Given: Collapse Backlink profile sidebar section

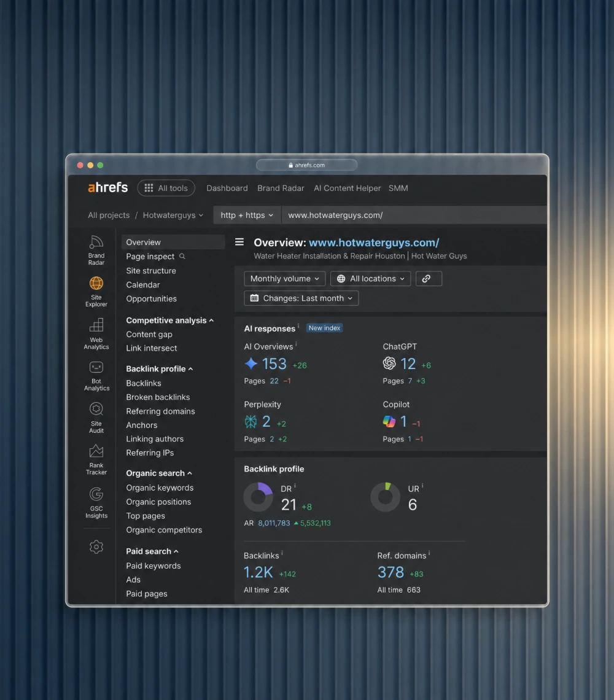Looking at the screenshot, I should [x=160, y=369].
